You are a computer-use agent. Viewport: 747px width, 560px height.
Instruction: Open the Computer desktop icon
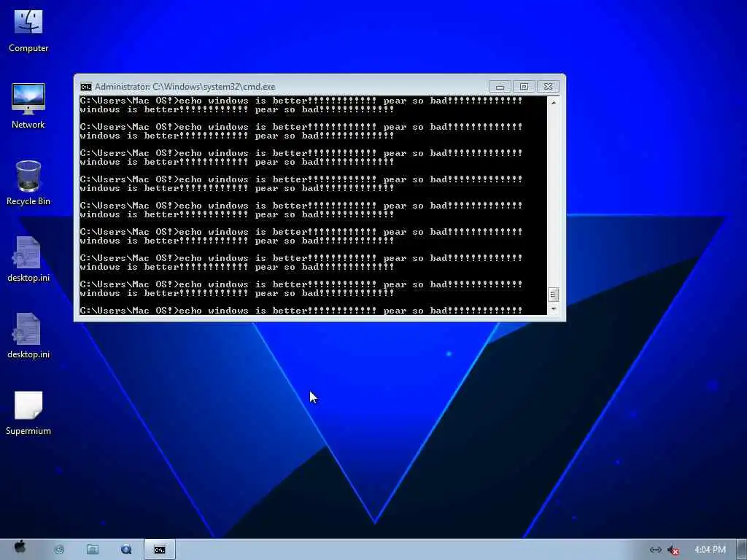(x=28, y=31)
